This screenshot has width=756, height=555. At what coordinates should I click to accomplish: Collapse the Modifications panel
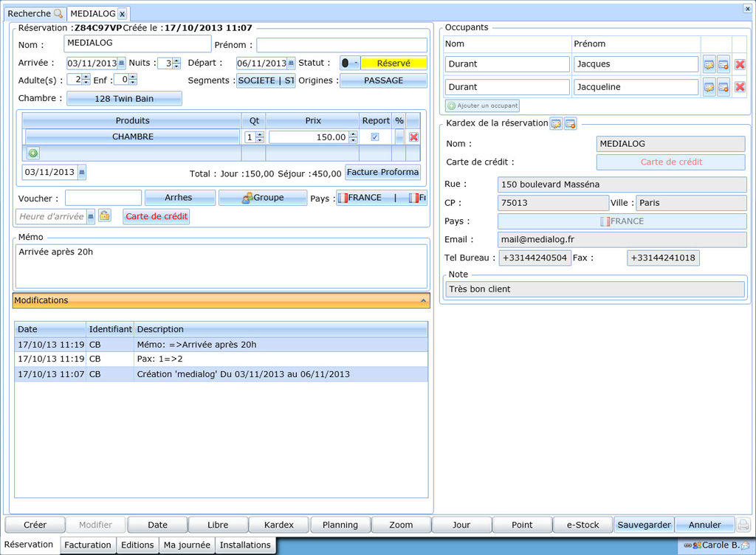423,301
